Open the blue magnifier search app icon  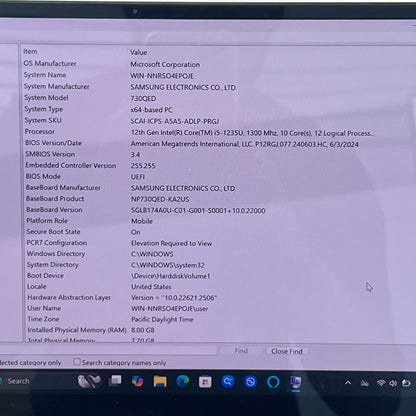click(x=228, y=381)
